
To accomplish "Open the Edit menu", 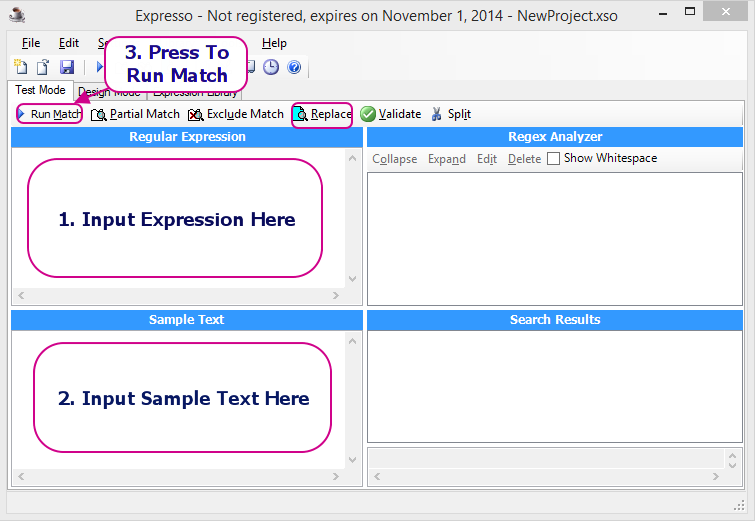I will 69,43.
